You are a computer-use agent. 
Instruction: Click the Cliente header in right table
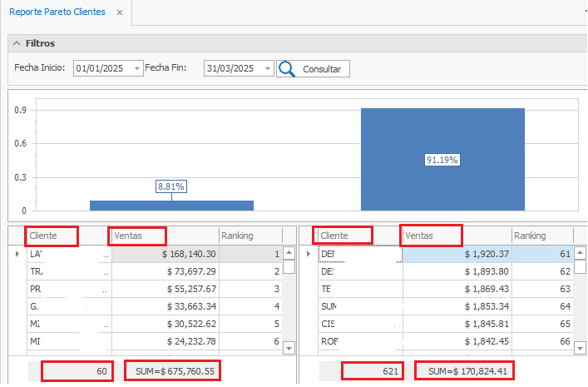click(x=344, y=236)
